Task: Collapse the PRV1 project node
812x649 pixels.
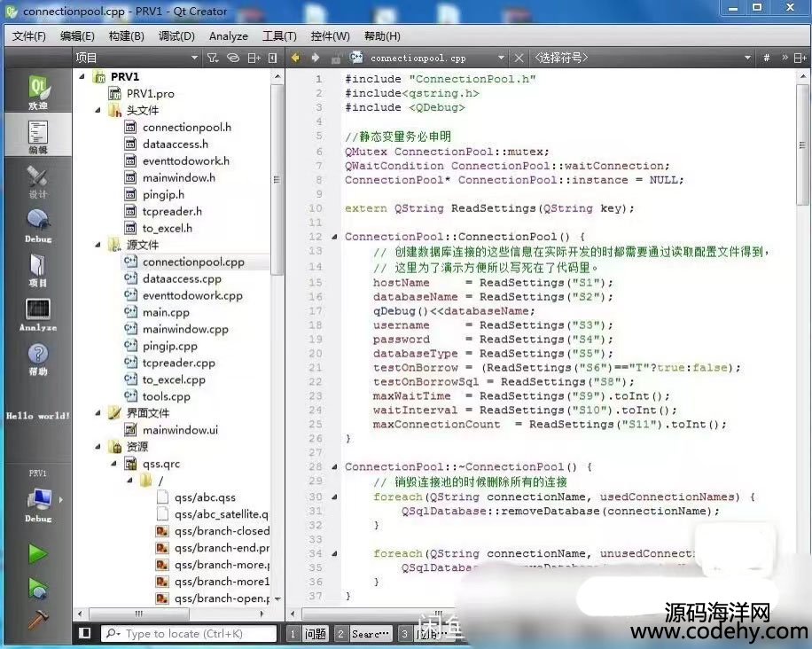Action: click(82, 76)
